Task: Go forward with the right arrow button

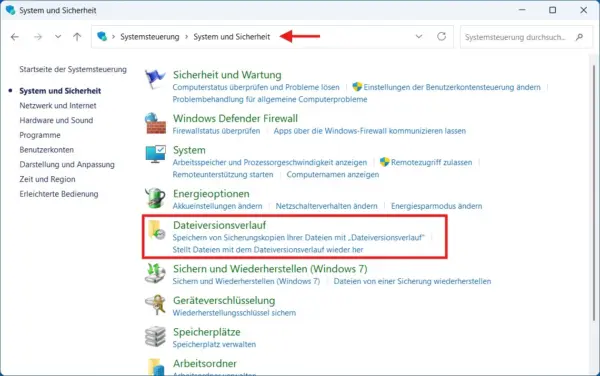Action: [38, 37]
